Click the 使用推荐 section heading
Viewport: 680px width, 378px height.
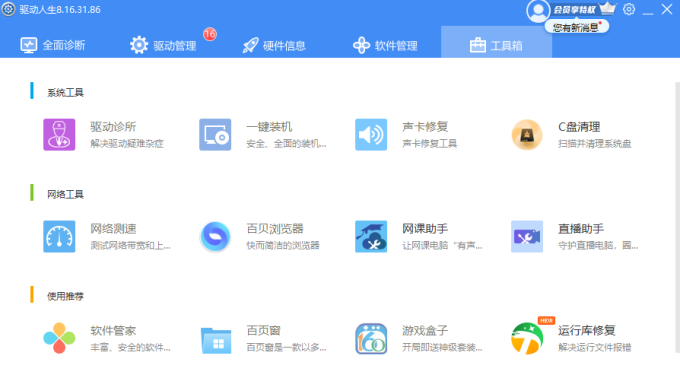click(65, 296)
